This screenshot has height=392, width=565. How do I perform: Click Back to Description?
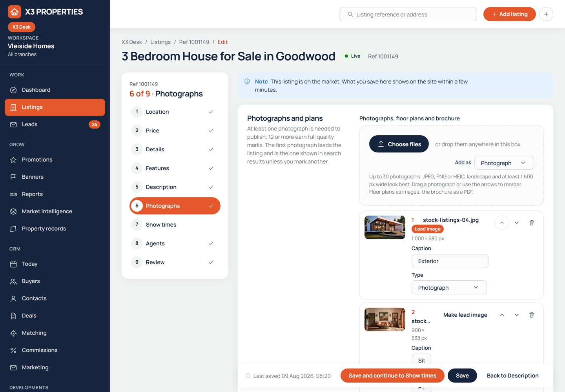512,376
